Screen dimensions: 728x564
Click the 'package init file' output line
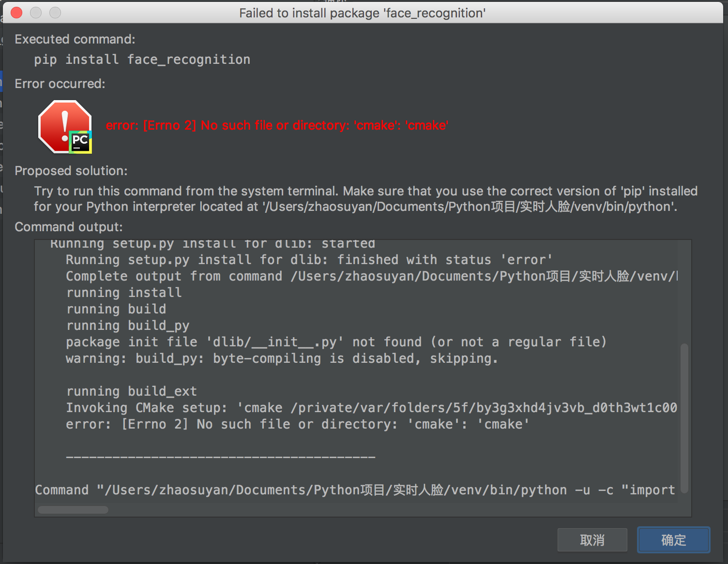(x=336, y=342)
